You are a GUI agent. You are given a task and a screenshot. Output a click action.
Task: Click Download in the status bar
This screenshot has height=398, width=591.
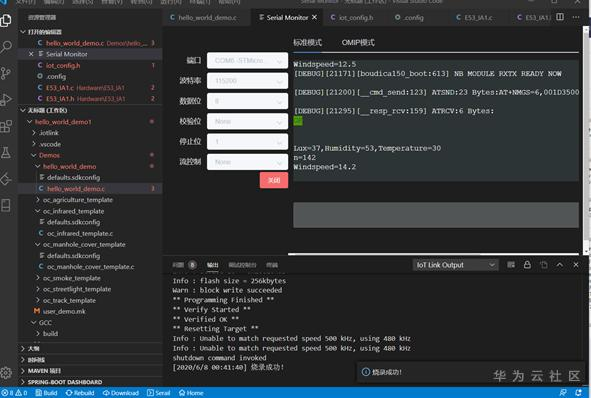point(121,393)
